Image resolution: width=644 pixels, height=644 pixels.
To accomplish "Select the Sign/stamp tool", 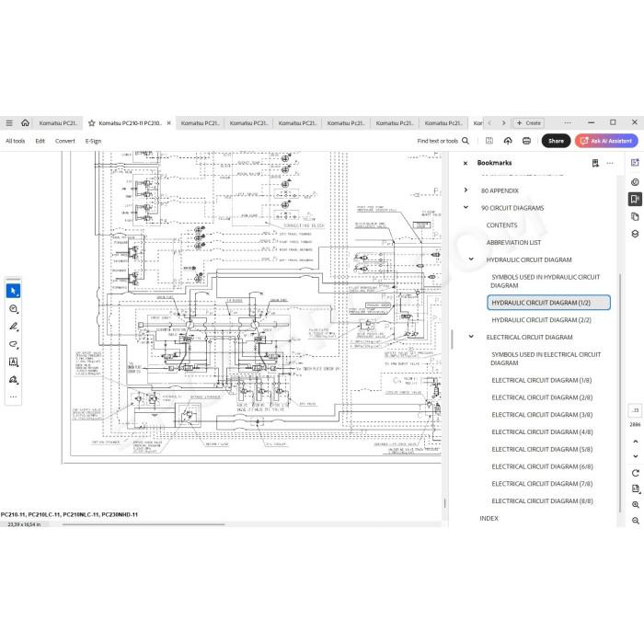I will pyautogui.click(x=13, y=379).
